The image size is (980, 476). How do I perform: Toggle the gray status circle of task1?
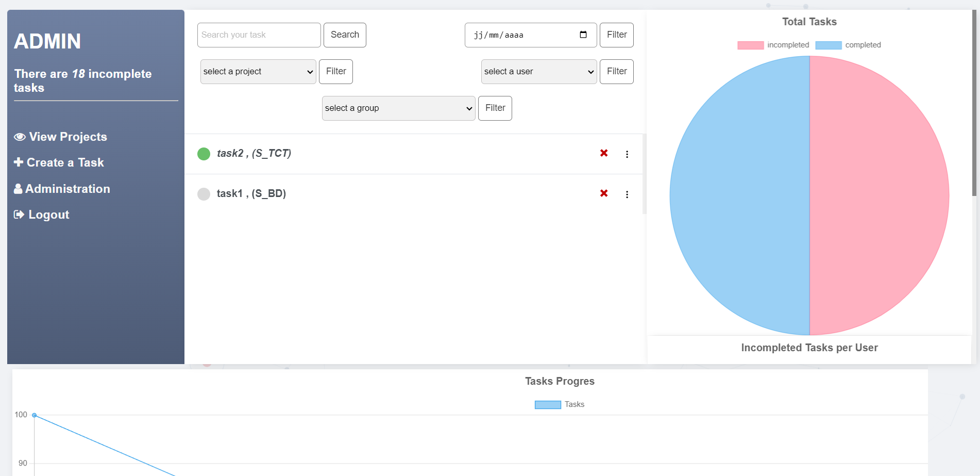tap(204, 194)
